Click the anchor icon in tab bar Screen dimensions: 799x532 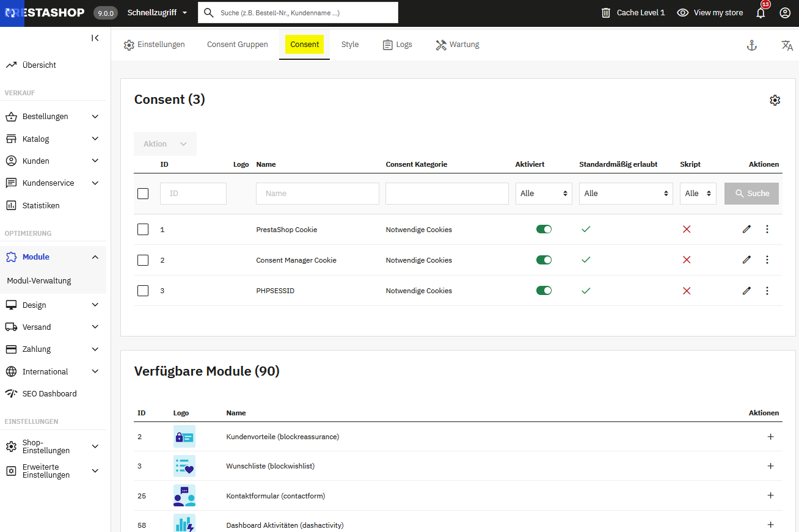pyautogui.click(x=752, y=45)
